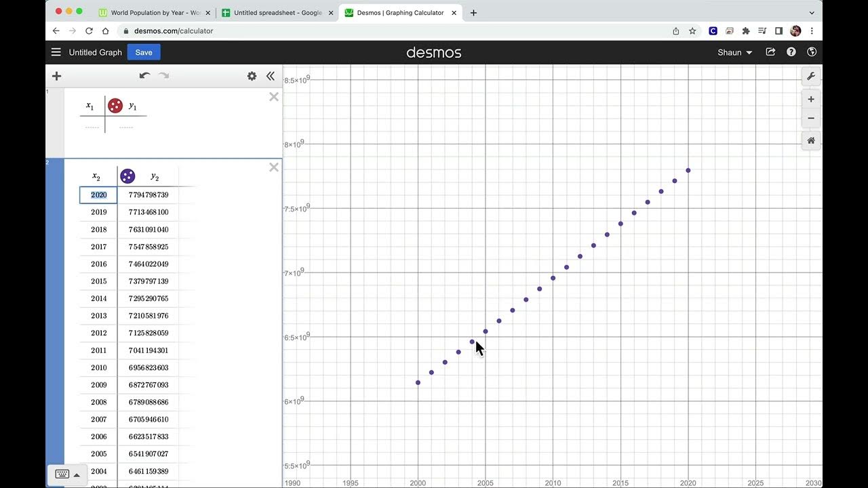Select the empty y1 table cell
The width and height of the screenshot is (868, 488).
[126, 126]
